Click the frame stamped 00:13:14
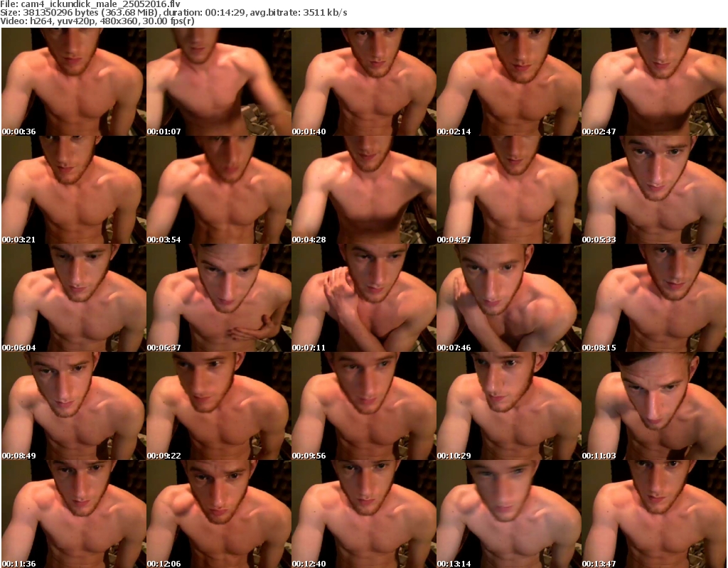This screenshot has width=728, height=568. tap(509, 514)
